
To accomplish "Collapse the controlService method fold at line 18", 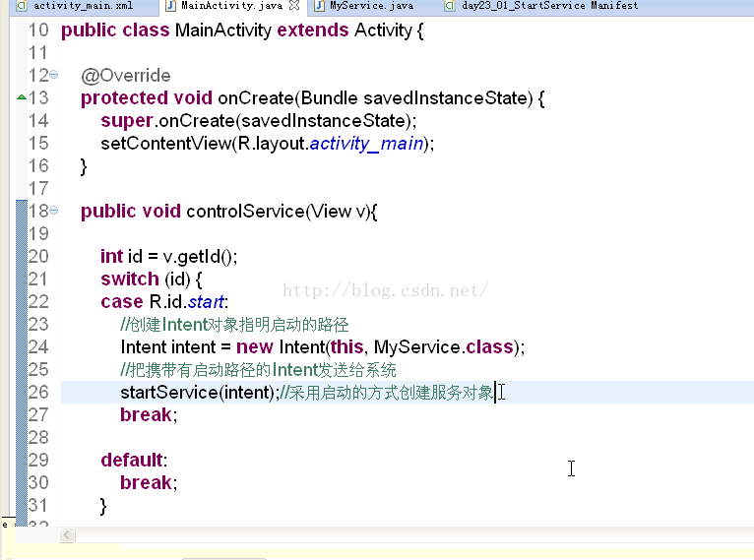I will (54, 210).
